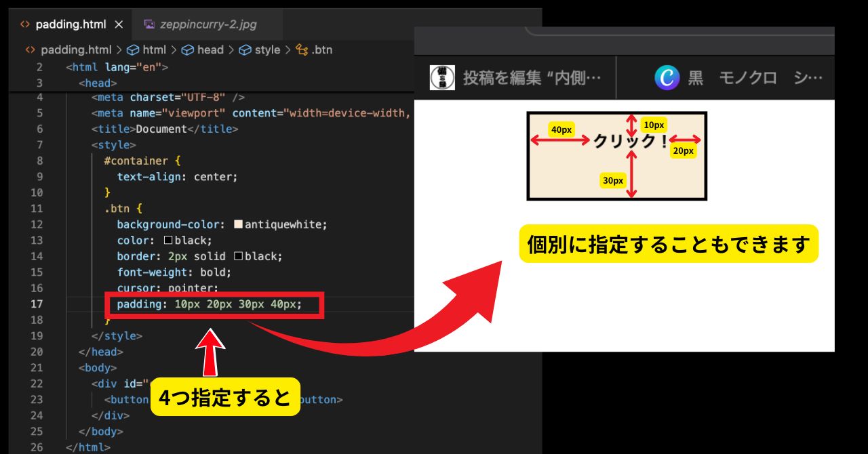Click the closing </head> tag line
Viewport: 868px width, 454px height.
[101, 352]
